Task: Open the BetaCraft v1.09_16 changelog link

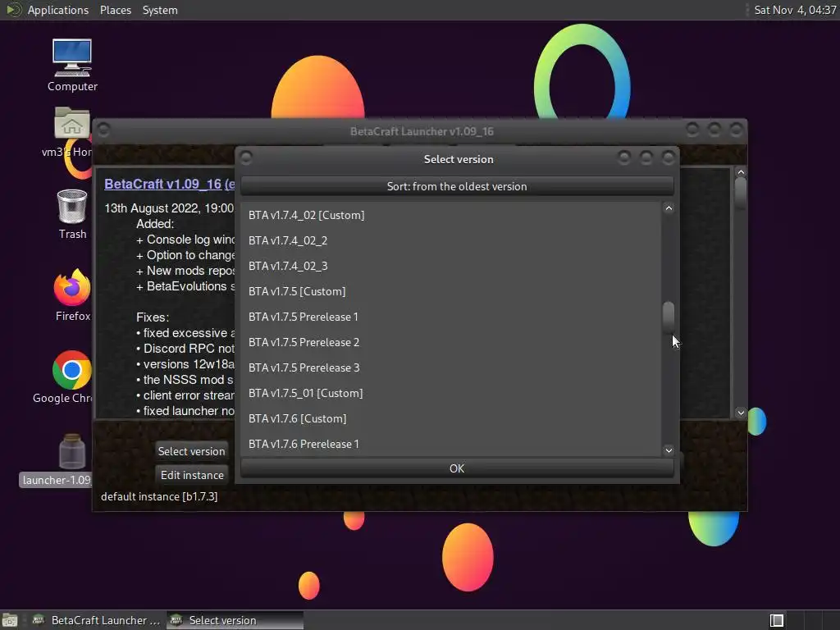Action: pyautogui.click(x=169, y=184)
